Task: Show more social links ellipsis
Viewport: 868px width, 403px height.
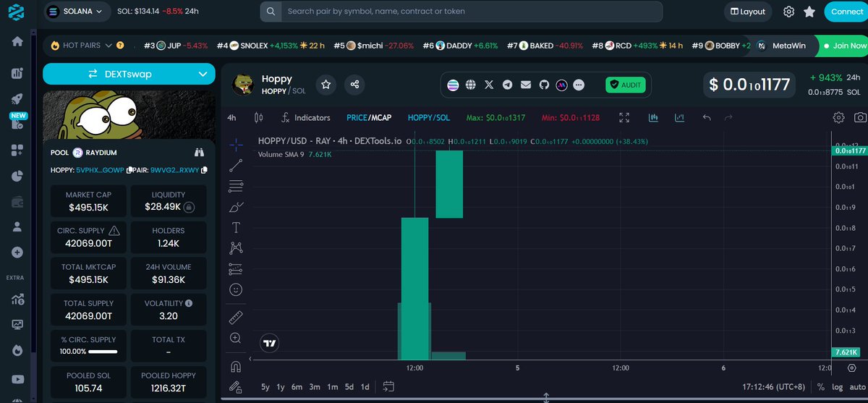Action: tap(579, 85)
